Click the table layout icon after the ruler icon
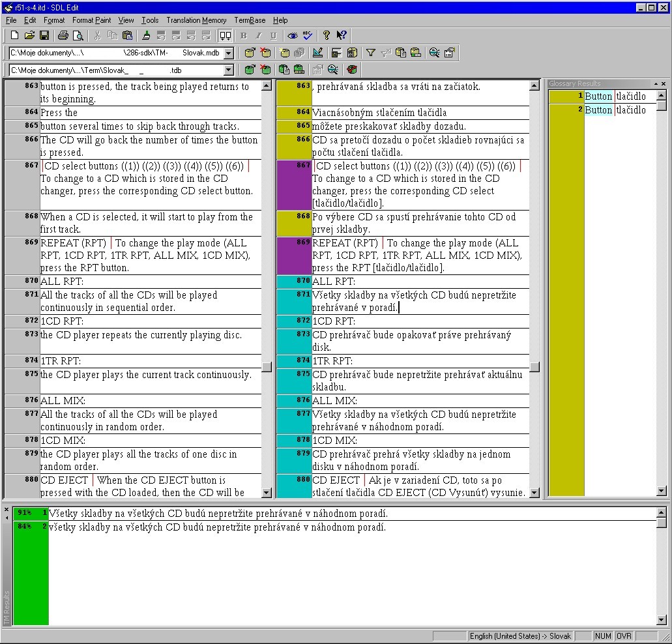The width and height of the screenshot is (672, 644). [x=336, y=53]
